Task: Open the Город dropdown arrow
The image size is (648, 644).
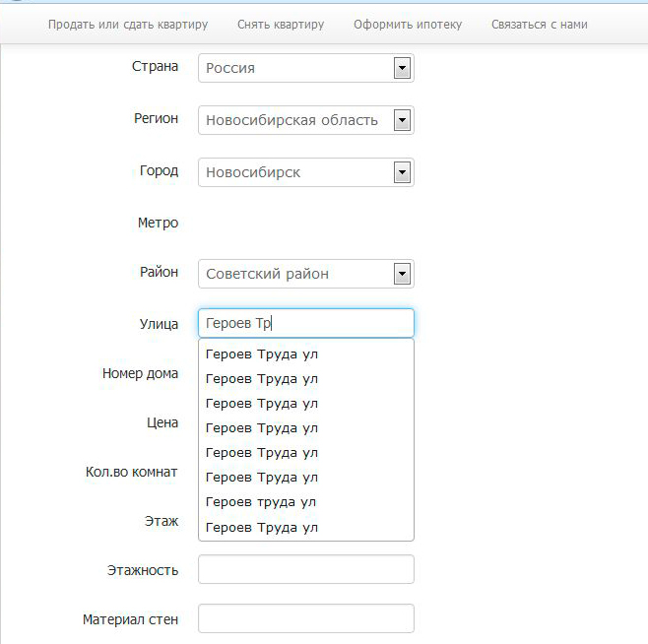Action: (x=402, y=172)
